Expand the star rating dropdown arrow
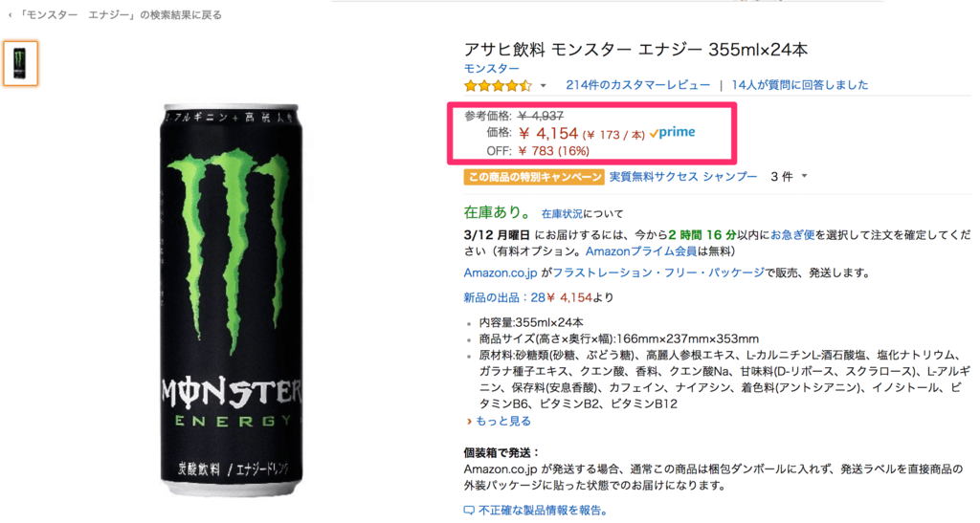The width and height of the screenshot is (980, 523). [544, 86]
